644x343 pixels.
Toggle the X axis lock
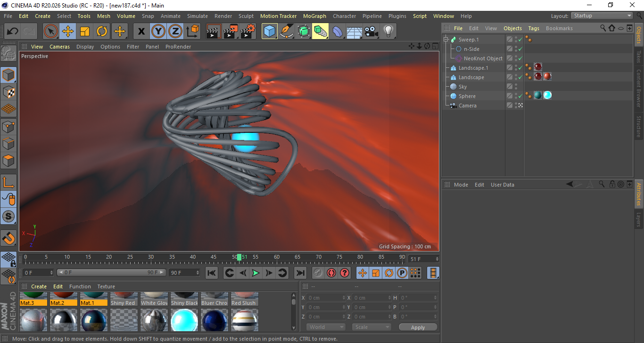(x=141, y=32)
